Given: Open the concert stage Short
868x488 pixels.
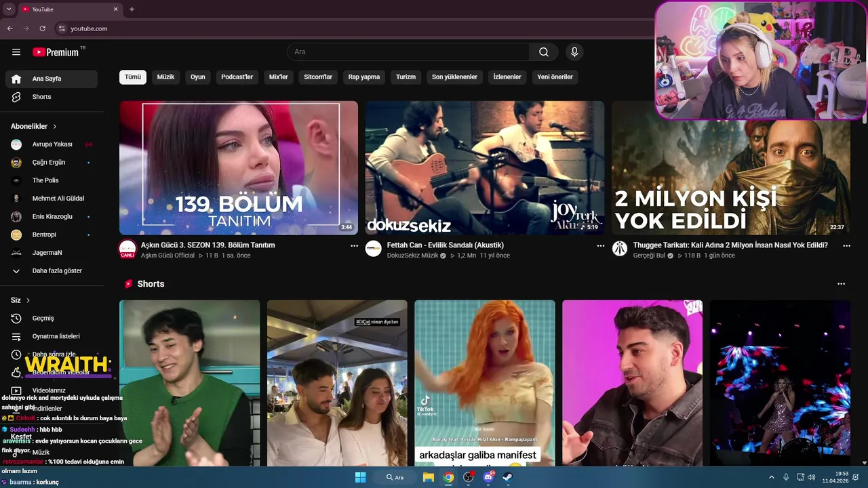Looking at the screenshot, I should pos(780,383).
